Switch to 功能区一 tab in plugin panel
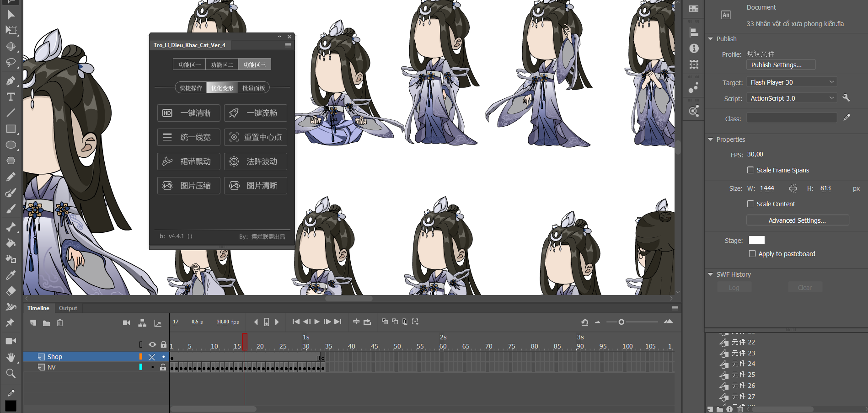 coord(189,64)
